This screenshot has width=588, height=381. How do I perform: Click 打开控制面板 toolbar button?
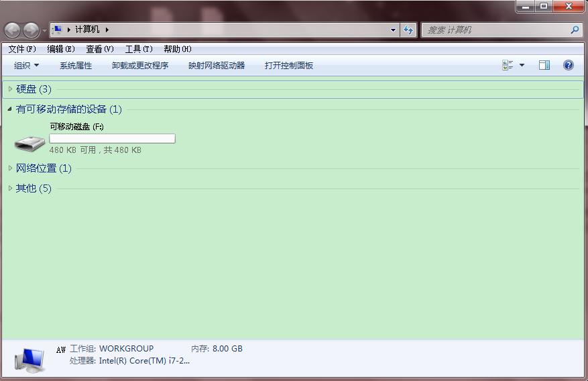click(x=289, y=66)
